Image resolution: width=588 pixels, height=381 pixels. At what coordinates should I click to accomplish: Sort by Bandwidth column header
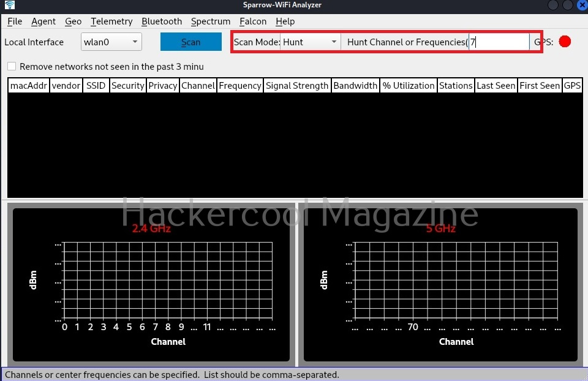pos(355,86)
